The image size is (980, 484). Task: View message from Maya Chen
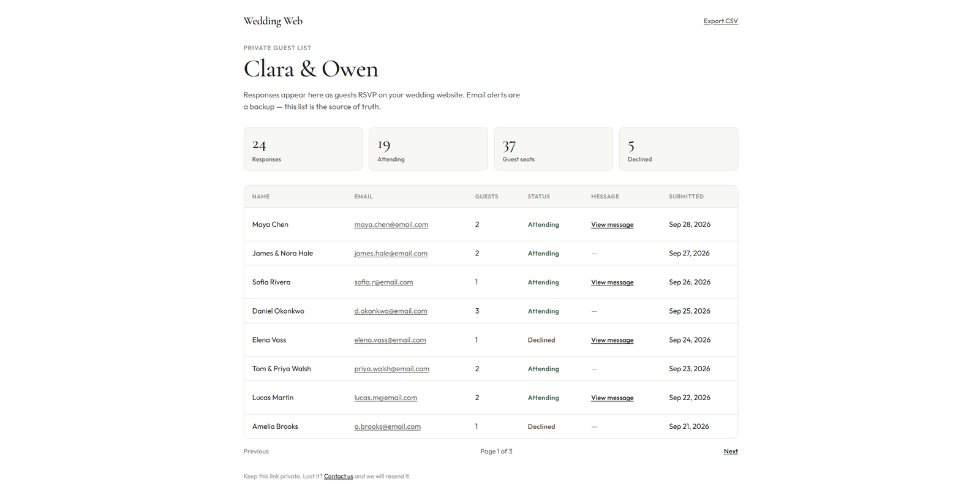pyautogui.click(x=612, y=224)
